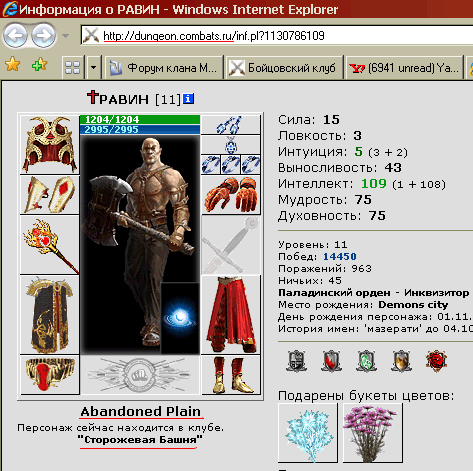Open the blue info icon beside РАВИН
The image size is (473, 471).
[x=189, y=99]
